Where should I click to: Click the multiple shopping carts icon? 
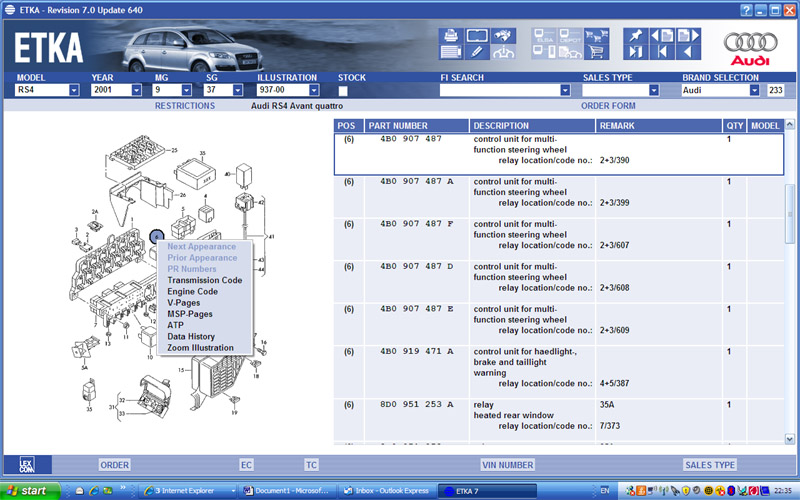596,36
